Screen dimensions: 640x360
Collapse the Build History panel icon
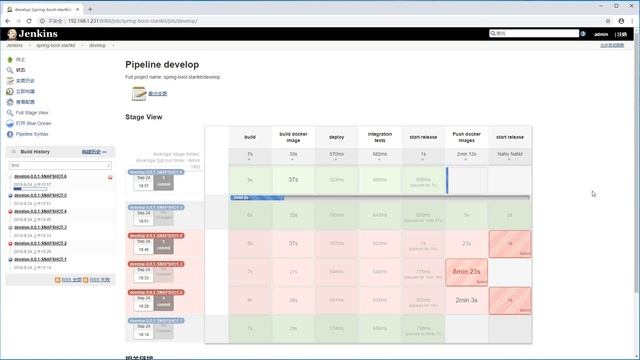point(13,152)
